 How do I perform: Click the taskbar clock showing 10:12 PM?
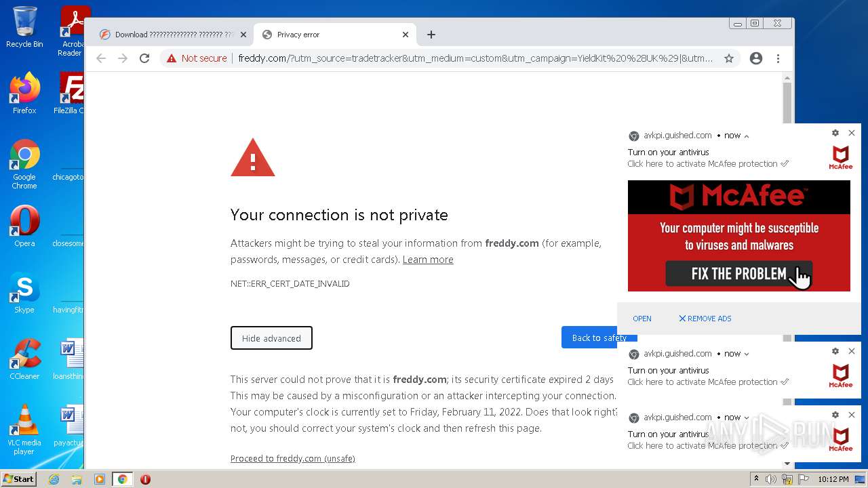[833, 479]
